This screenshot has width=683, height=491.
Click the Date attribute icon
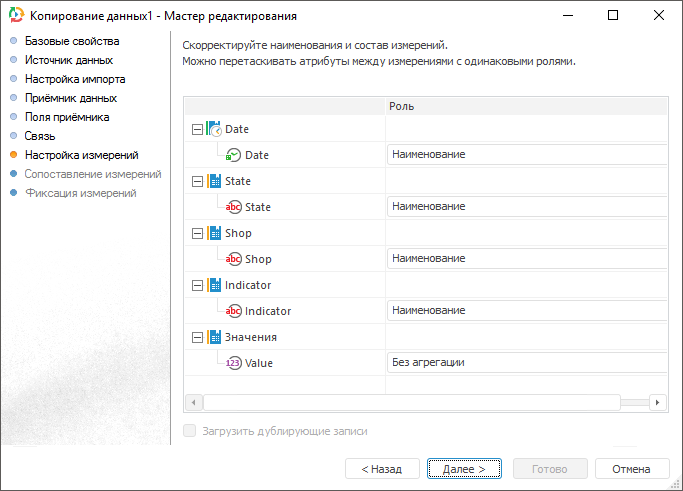pos(233,155)
